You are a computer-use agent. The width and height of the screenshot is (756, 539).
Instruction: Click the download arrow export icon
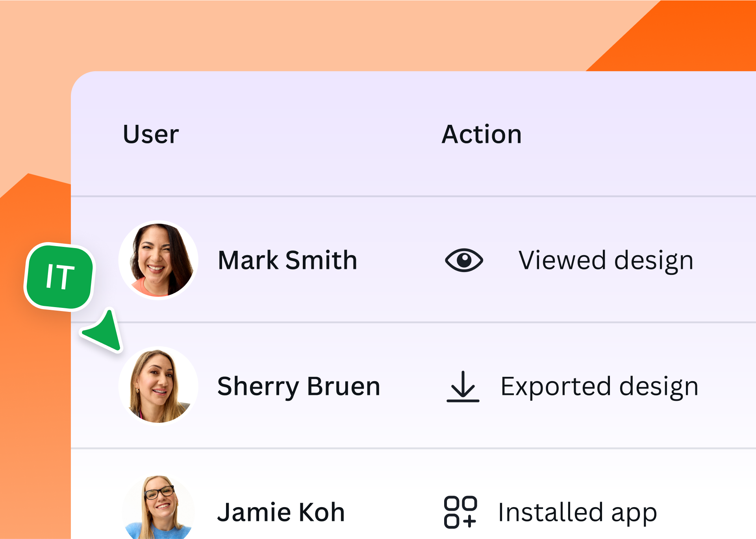[463, 386]
